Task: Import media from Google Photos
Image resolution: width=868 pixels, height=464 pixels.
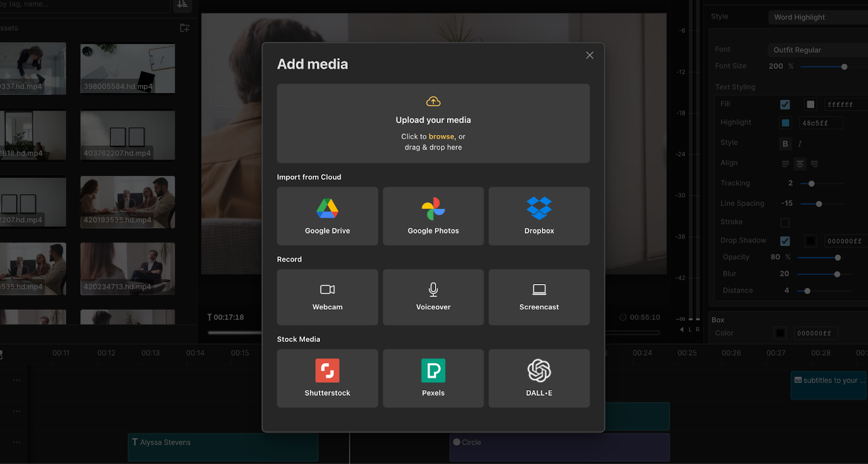Action: pyautogui.click(x=433, y=216)
